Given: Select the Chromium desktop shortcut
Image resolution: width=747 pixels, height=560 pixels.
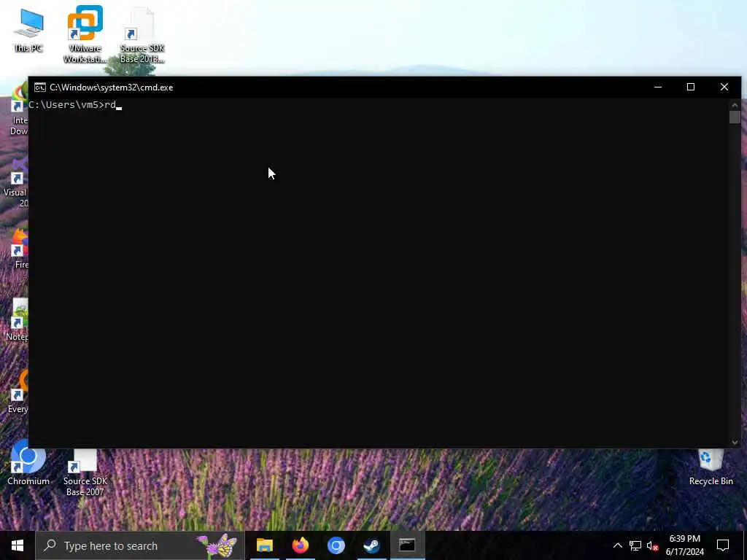Looking at the screenshot, I should click(x=28, y=462).
